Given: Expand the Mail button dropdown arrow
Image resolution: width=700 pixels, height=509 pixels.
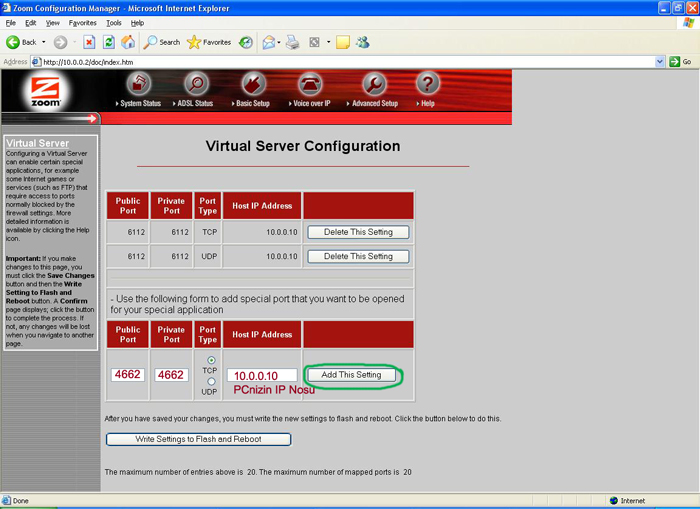Looking at the screenshot, I should point(279,42).
